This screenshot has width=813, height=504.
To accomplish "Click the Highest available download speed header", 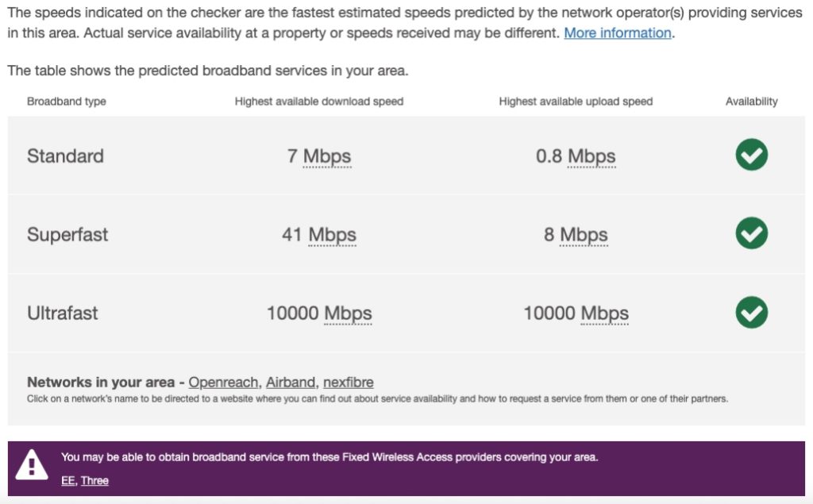I will tap(319, 102).
